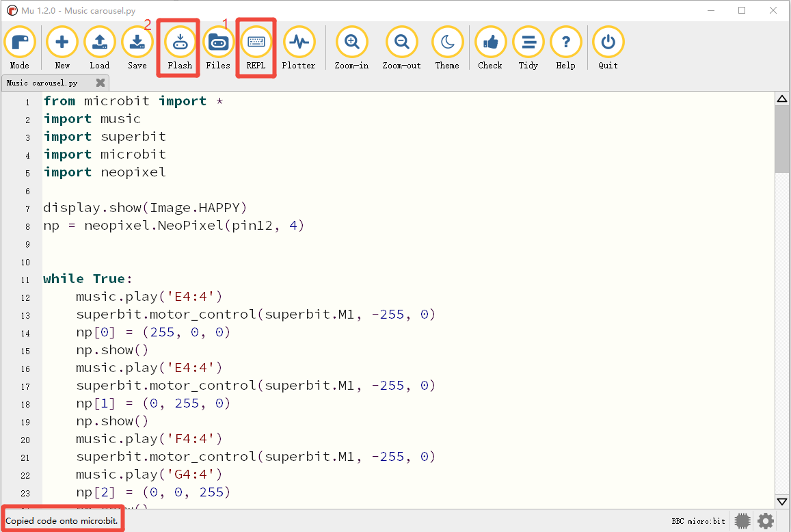Flash code onto the micro:bit
This screenshot has height=532, width=791.
pyautogui.click(x=180, y=48)
